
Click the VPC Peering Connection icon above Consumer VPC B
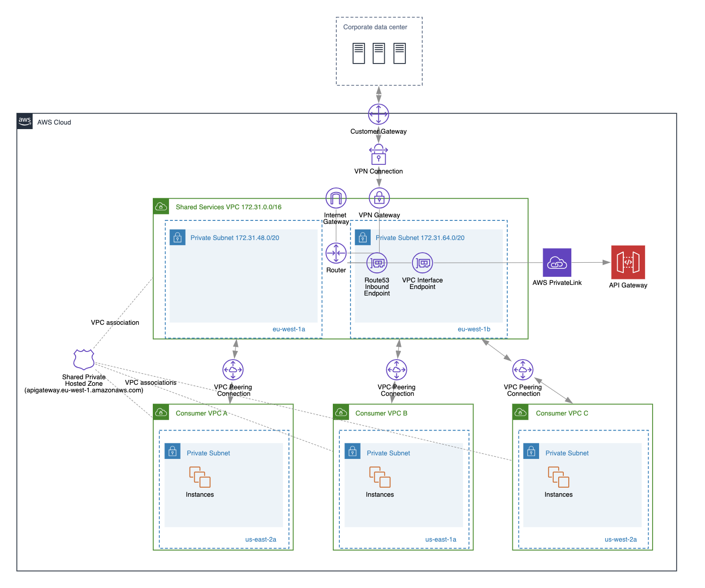(x=396, y=370)
